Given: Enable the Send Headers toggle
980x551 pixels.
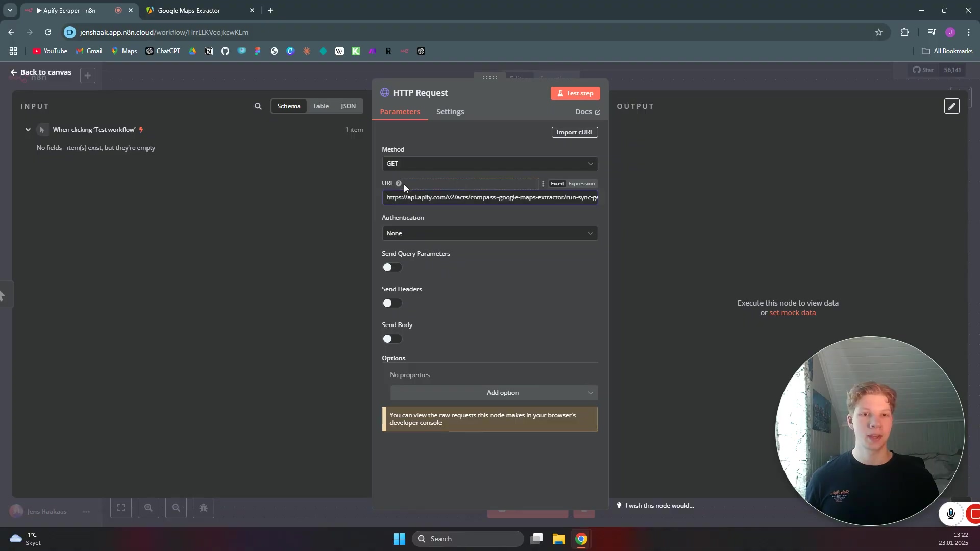Looking at the screenshot, I should click(x=393, y=303).
